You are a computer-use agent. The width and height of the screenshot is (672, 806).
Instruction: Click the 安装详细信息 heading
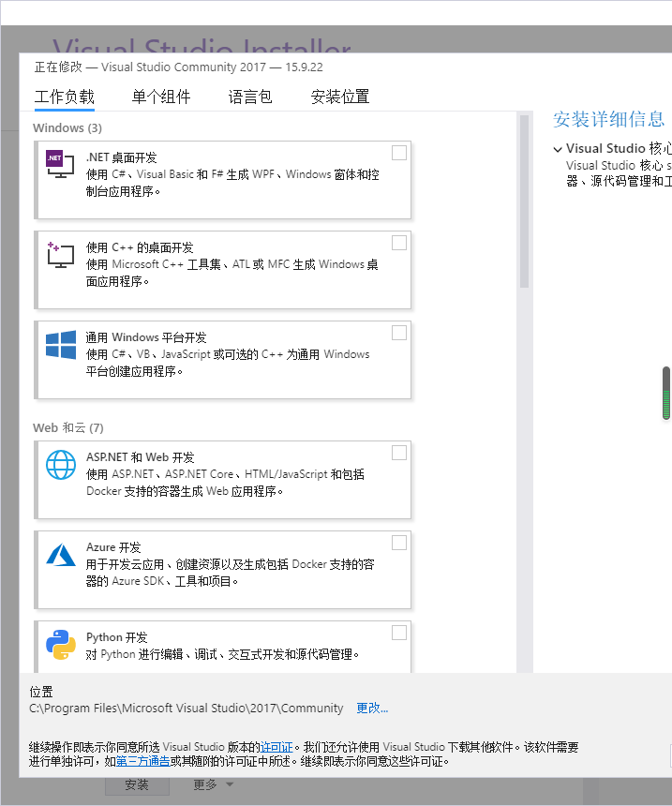click(x=609, y=119)
